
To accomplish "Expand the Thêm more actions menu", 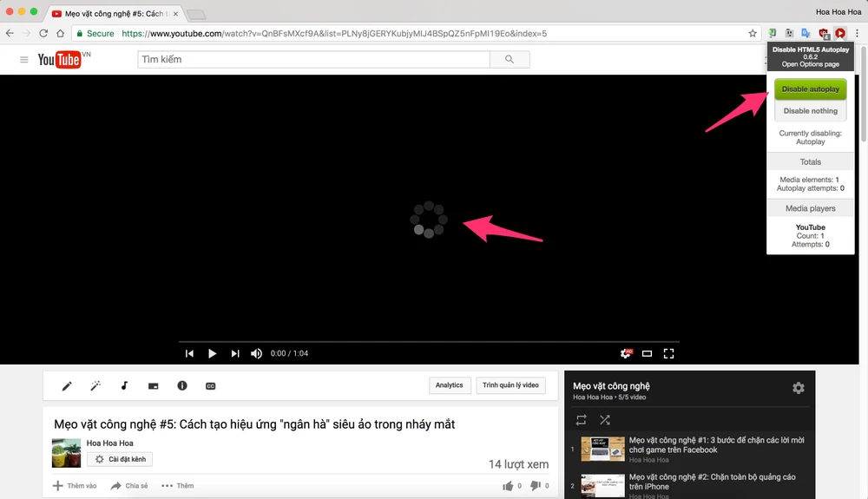I will click(178, 486).
